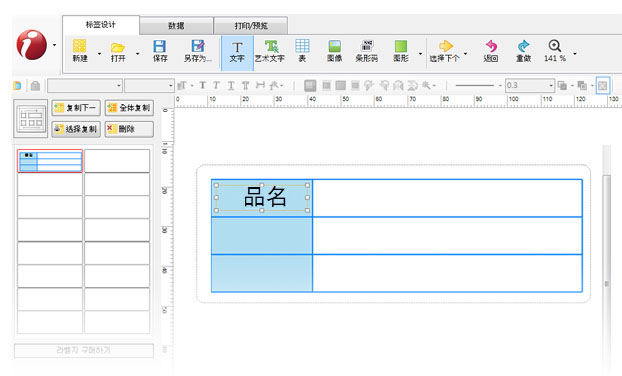Toggle underline text formatting
This screenshot has height=376, width=622.
click(x=231, y=85)
